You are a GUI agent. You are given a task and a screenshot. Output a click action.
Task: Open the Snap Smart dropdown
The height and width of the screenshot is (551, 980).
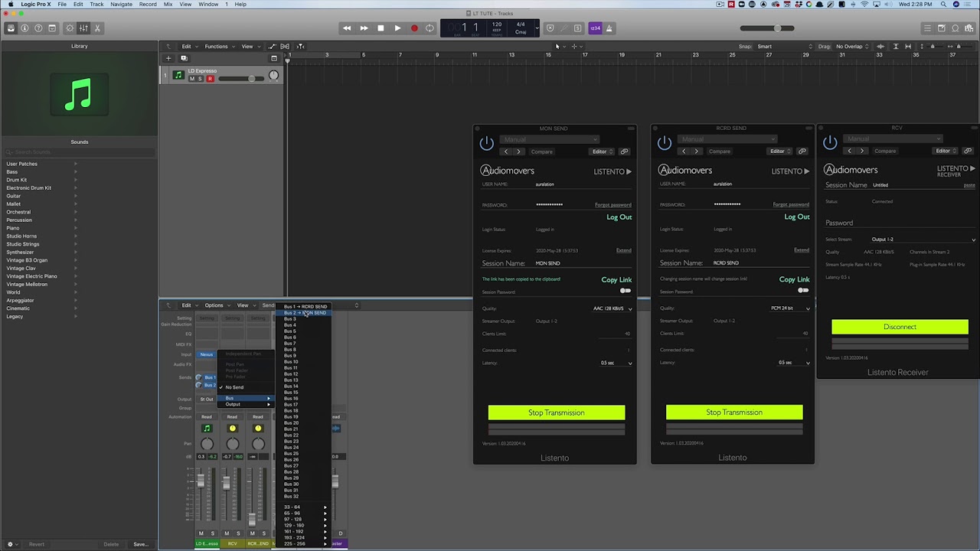pos(782,47)
